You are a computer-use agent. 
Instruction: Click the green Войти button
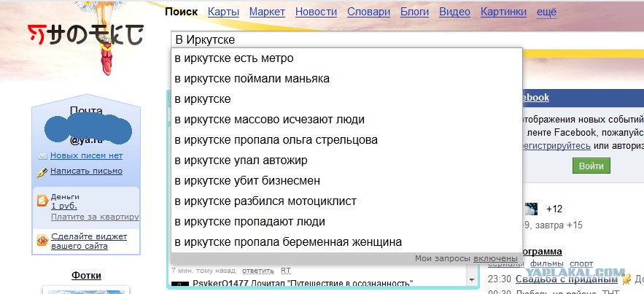coord(591,166)
